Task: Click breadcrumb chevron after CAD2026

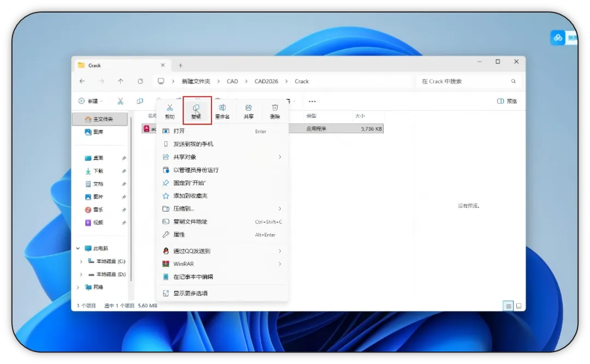Action: [287, 81]
